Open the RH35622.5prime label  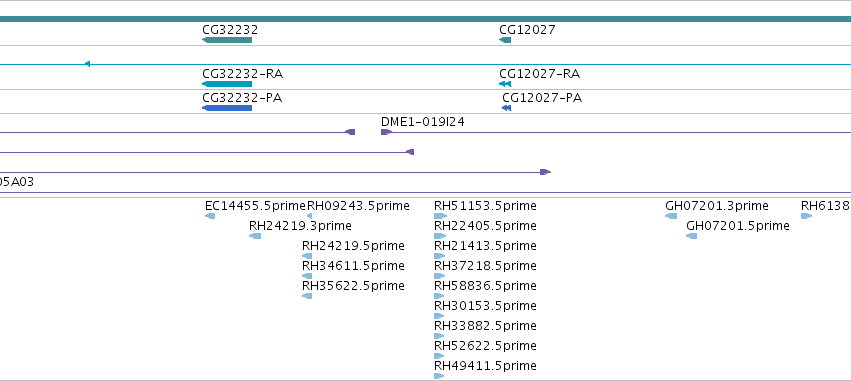coord(353,285)
